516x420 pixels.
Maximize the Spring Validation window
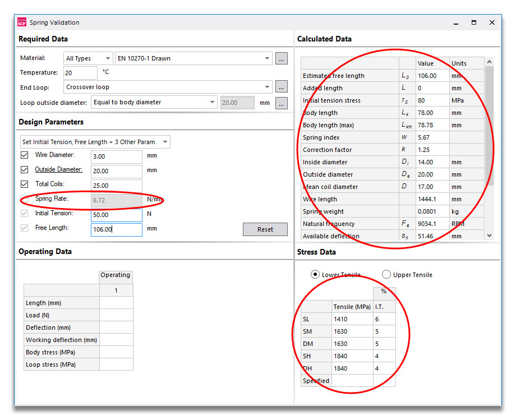tap(474, 22)
